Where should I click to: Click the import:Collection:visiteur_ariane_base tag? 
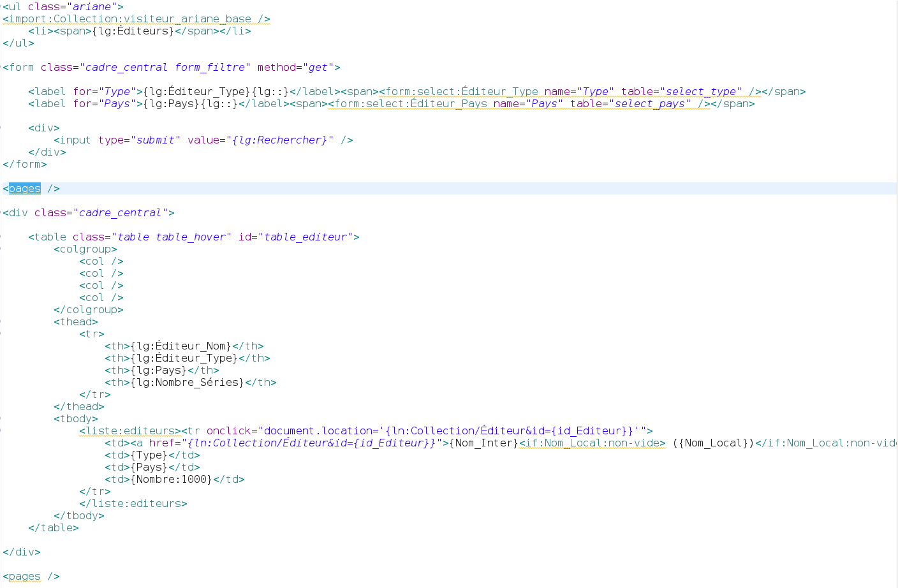coord(136,19)
